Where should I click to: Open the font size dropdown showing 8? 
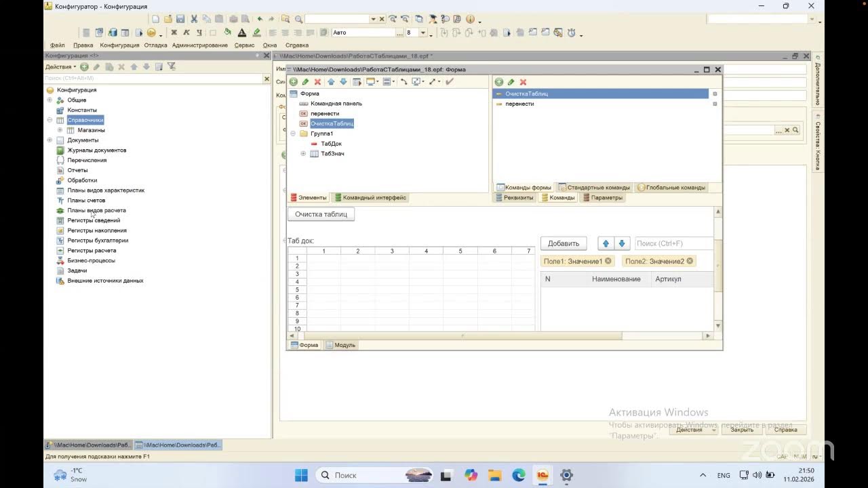[x=422, y=33]
